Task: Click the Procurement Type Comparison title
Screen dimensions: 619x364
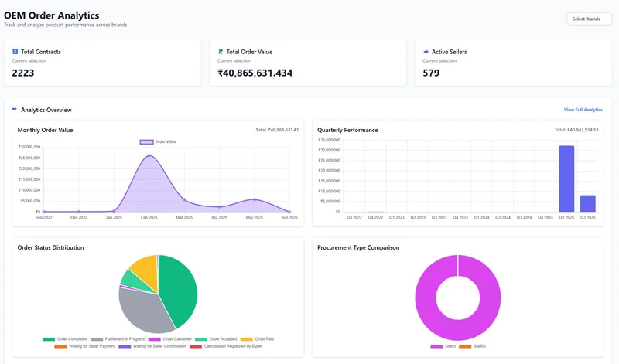Action: 358,247
